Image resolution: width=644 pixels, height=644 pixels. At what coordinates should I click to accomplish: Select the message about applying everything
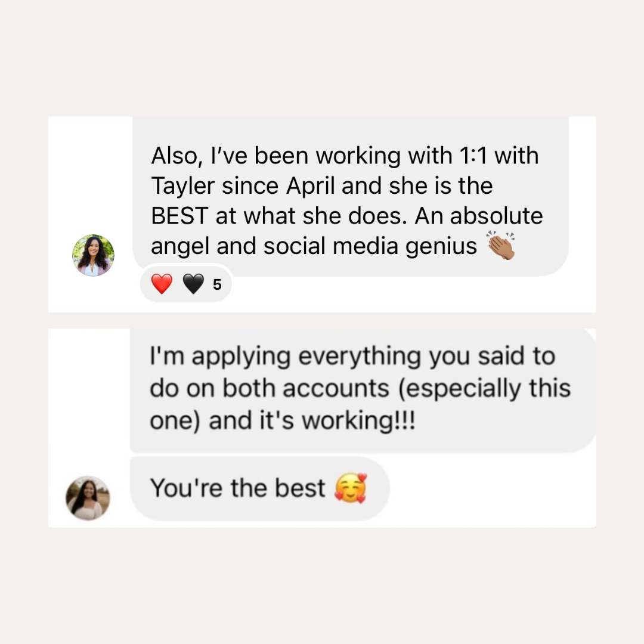363,391
